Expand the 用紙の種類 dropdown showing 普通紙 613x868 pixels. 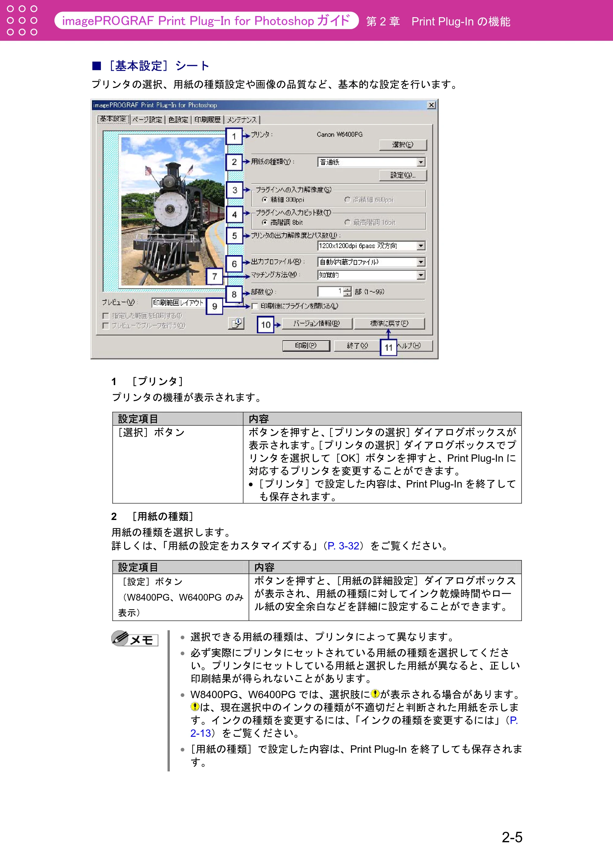(371, 162)
